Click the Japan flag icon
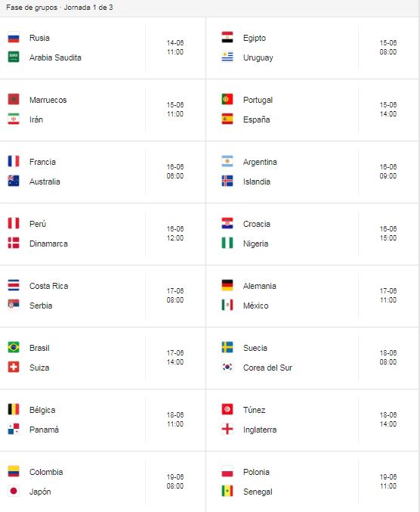Screen dimensions: 420x512 (x=14, y=491)
